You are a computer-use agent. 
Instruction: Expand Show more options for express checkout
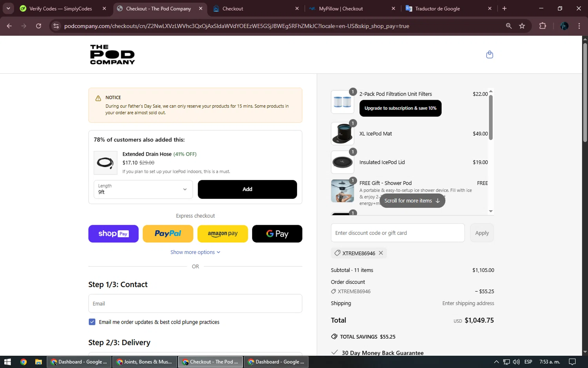click(x=195, y=252)
